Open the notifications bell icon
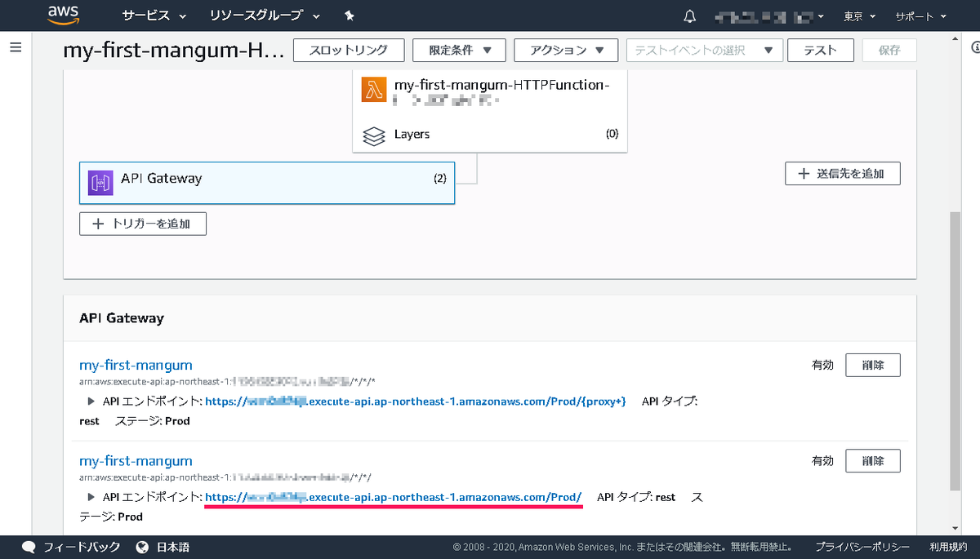Viewport: 980px width, 559px height. (x=690, y=16)
